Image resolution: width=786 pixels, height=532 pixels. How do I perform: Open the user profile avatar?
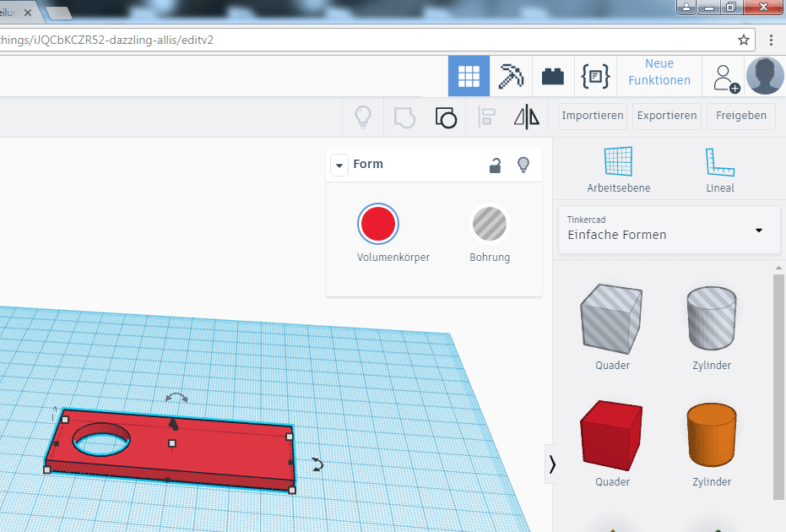click(x=765, y=76)
